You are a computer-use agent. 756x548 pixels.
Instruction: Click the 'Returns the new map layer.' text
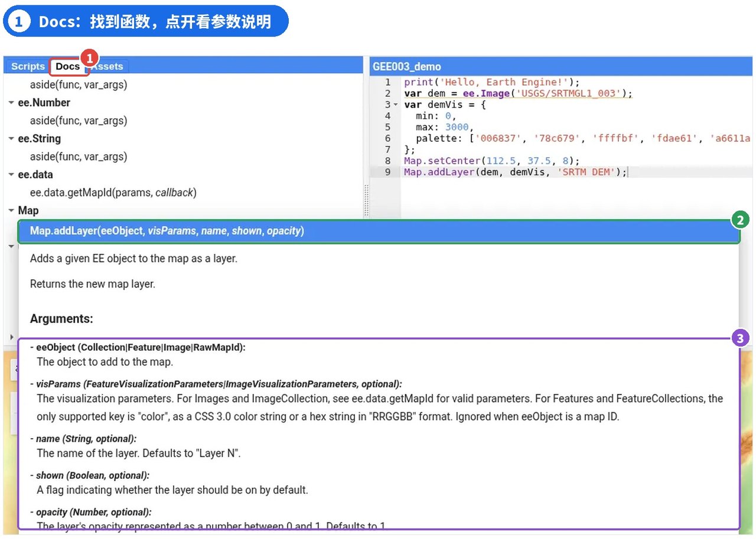coord(92,284)
